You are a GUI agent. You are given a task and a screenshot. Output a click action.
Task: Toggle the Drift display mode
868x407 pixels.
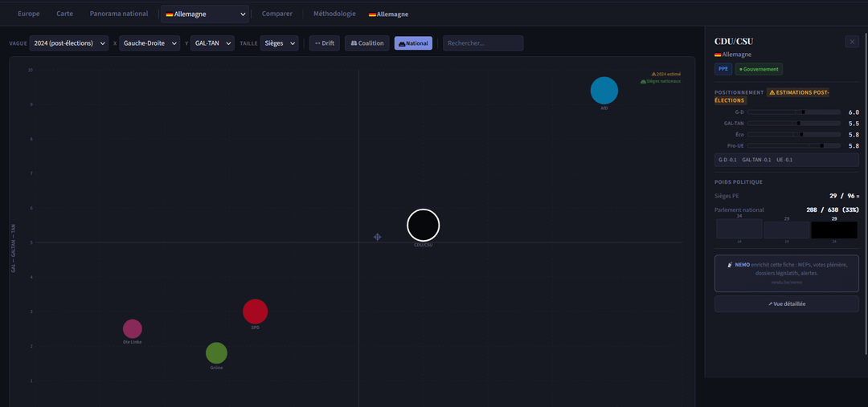[325, 43]
